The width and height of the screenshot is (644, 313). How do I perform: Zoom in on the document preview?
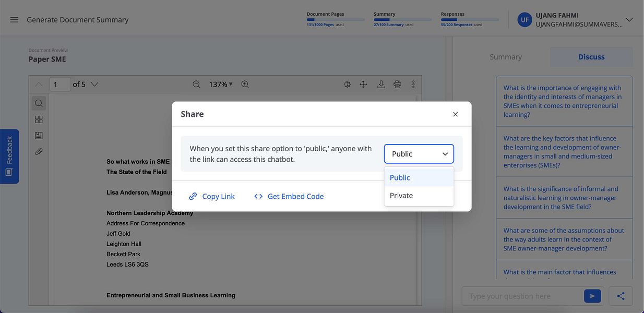245,84
